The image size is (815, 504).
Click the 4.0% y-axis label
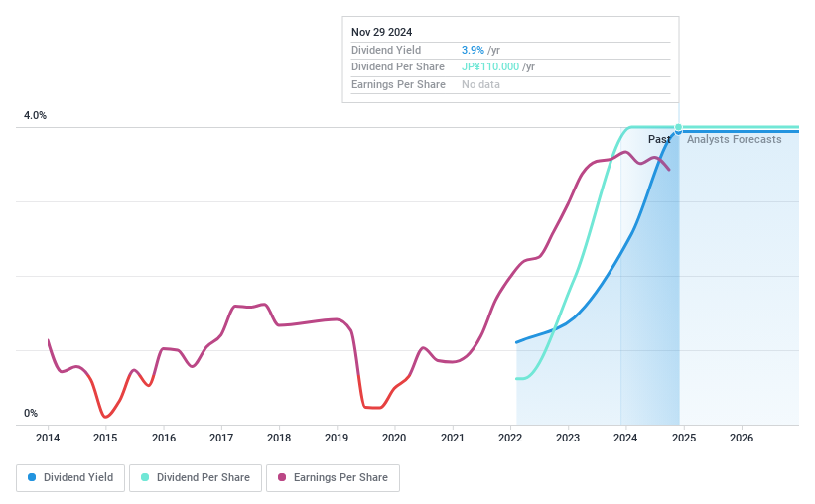(35, 116)
